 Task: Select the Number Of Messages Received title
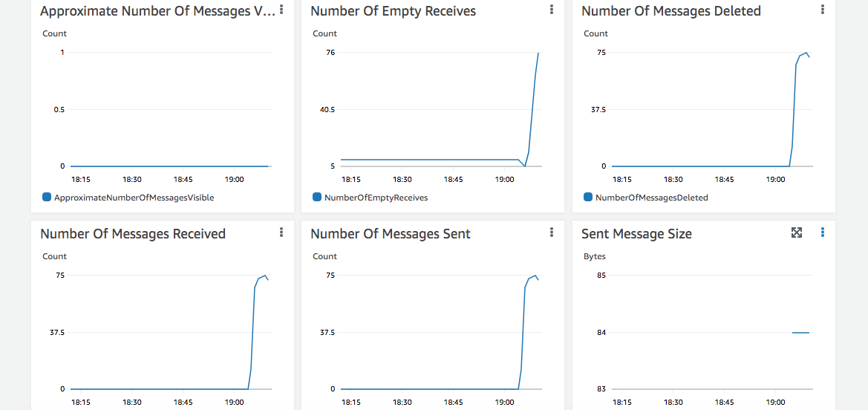[x=133, y=234]
